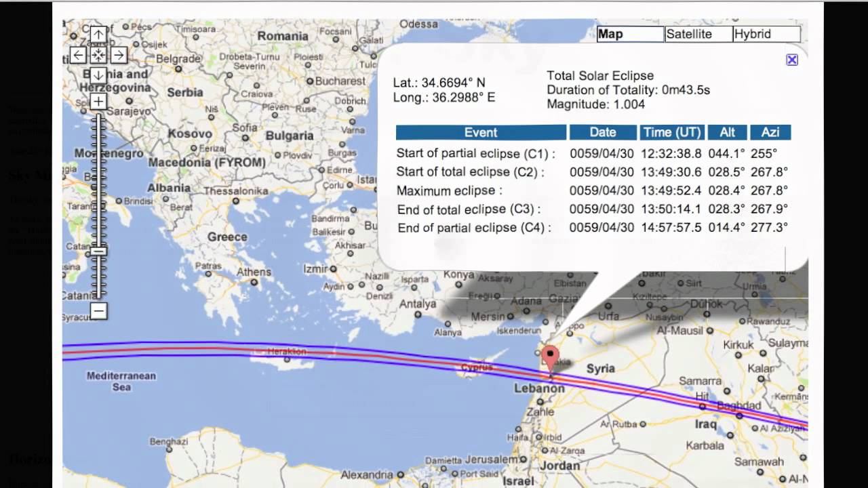Click the Iraq country label
This screenshot has height=488, width=868.
tap(705, 424)
